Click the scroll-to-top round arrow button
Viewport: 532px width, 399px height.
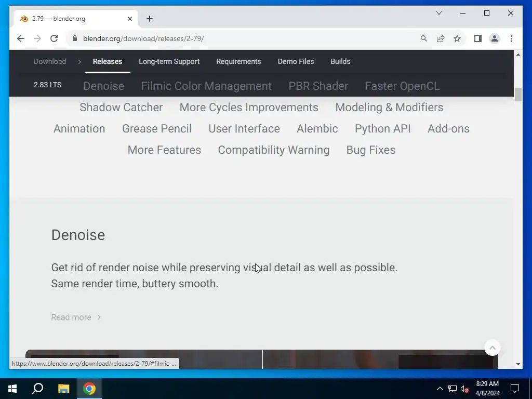(x=493, y=348)
